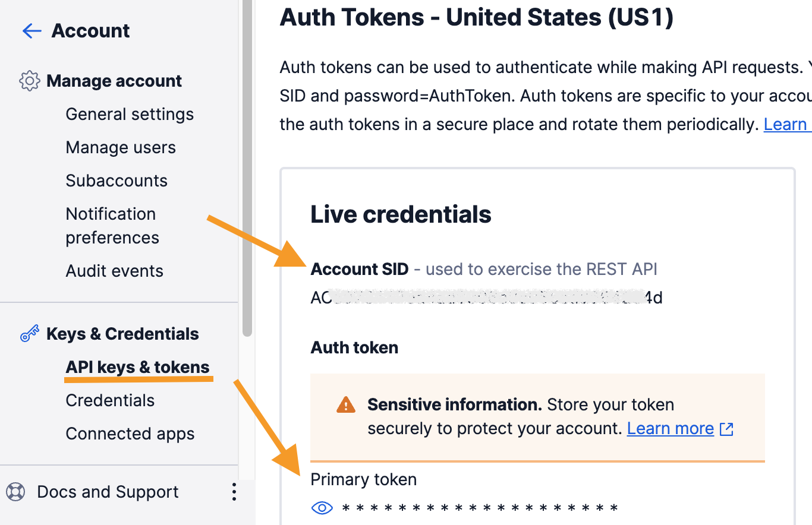Open the Credentials page
This screenshot has height=525, width=812.
pyautogui.click(x=110, y=400)
